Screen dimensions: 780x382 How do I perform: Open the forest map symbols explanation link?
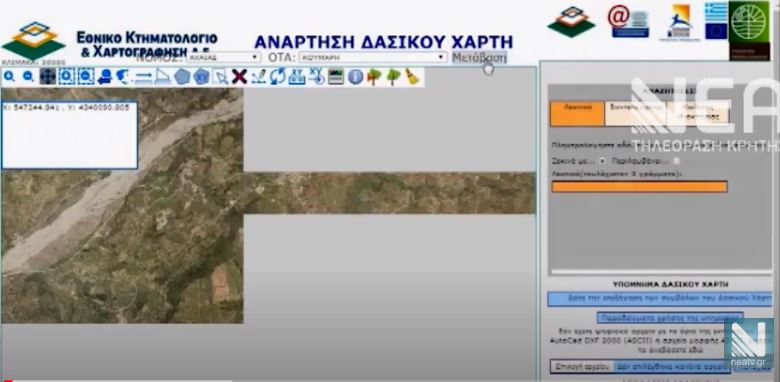pos(660,299)
